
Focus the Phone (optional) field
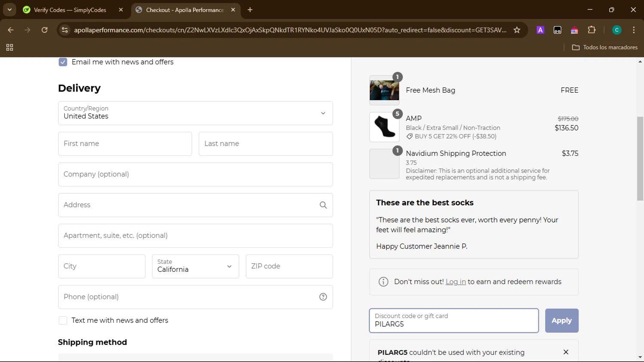click(x=195, y=297)
